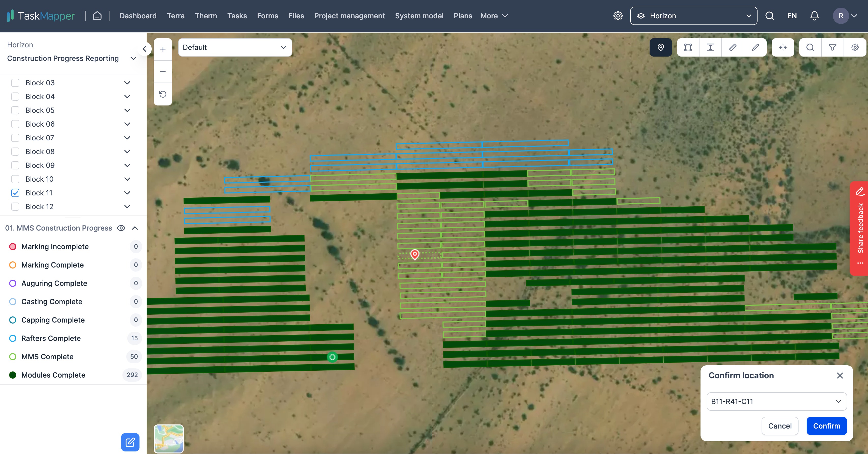Select the Marking Incomplete red legend swatch
Screen dimensions: 868x454
[12, 247]
